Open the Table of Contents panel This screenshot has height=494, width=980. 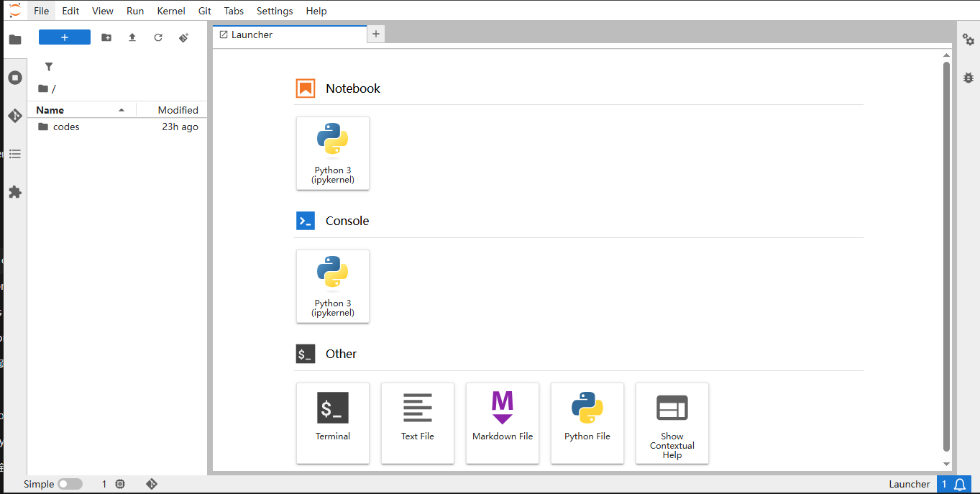[15, 154]
